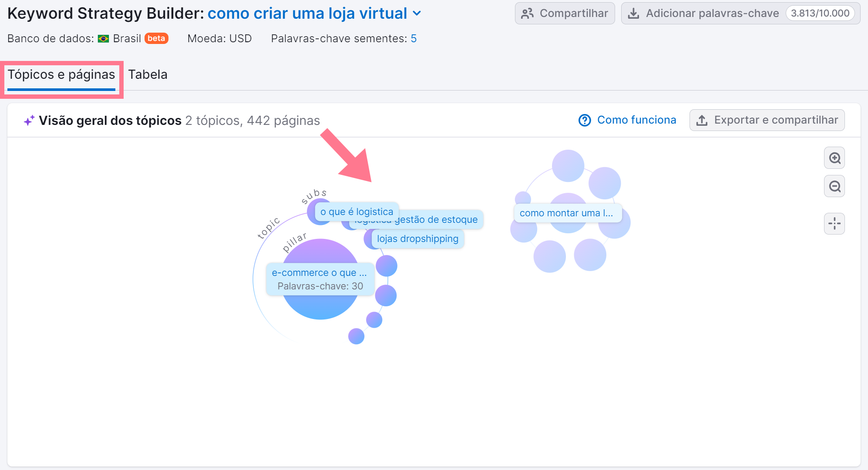Viewport: 868px width, 470px height.
Task: Click the zoom in magnifier icon
Action: [x=834, y=158]
